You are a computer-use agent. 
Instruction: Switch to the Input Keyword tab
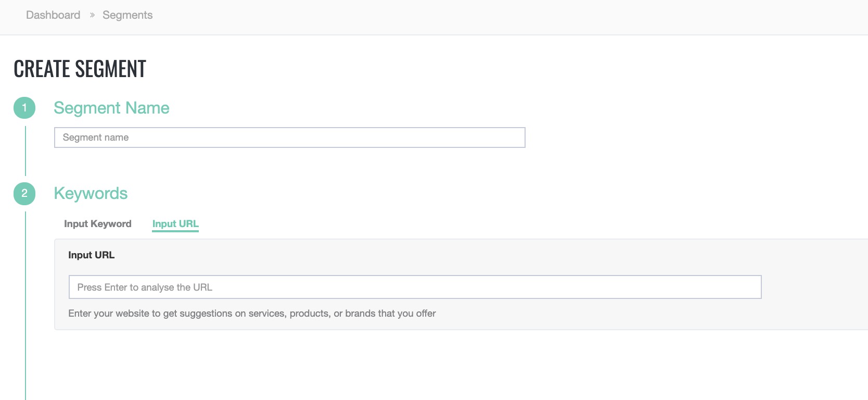98,224
